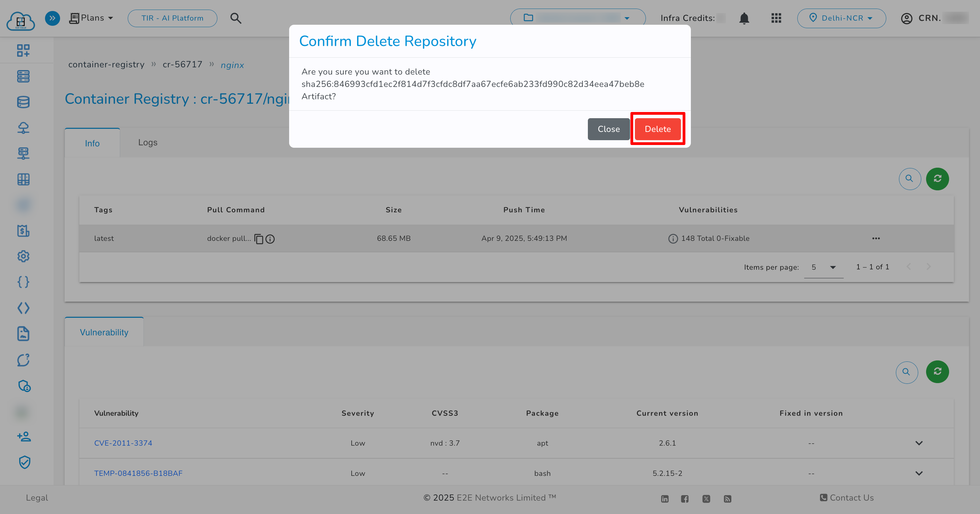Image resolution: width=980 pixels, height=514 pixels.
Task: Select the Vulnerability tab
Action: click(104, 332)
